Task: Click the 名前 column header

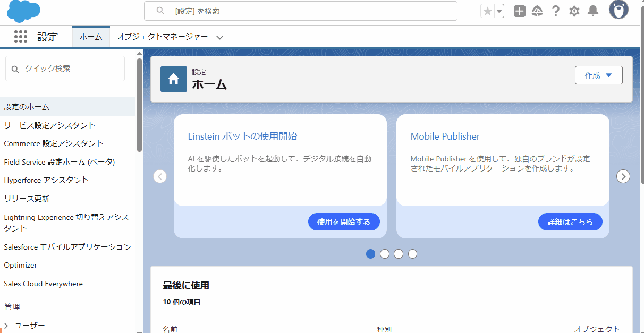Action: [x=170, y=329]
